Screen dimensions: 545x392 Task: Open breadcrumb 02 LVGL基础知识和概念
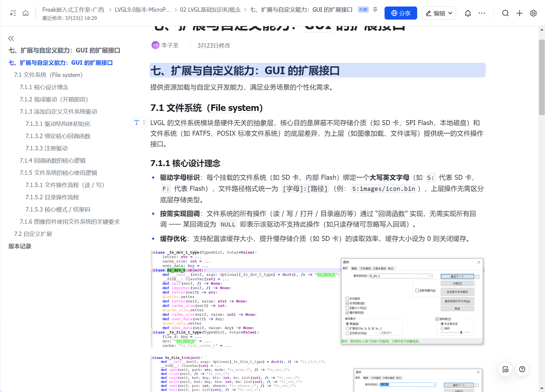tap(210, 10)
